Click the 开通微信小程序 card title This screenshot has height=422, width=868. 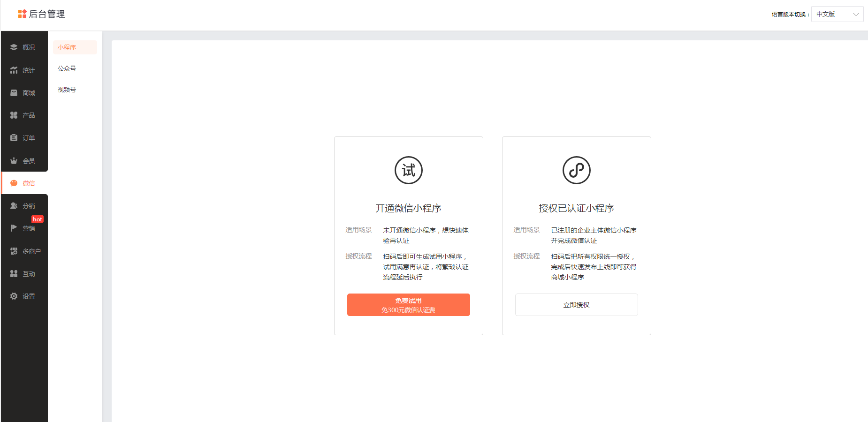[409, 208]
